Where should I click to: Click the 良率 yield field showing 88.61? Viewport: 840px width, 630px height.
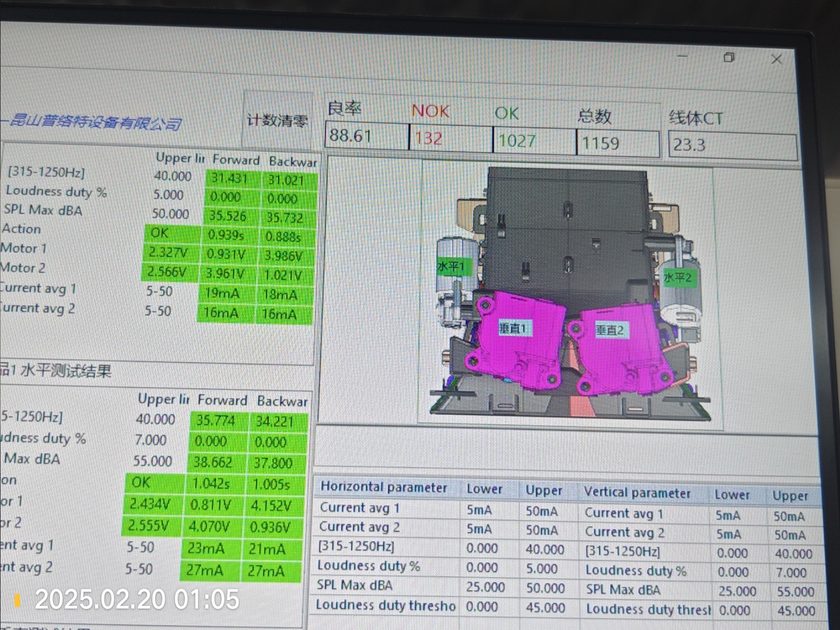366,136
